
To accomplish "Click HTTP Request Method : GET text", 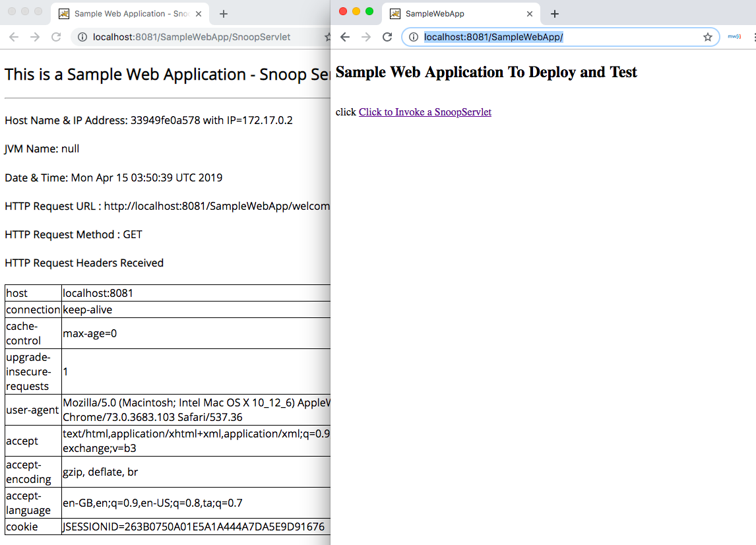I will click(x=74, y=234).
